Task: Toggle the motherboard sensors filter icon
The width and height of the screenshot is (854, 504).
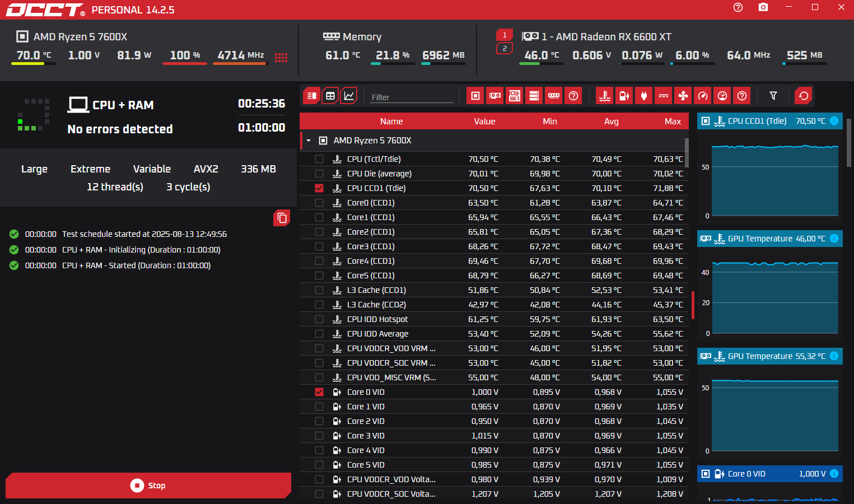Action: point(515,96)
